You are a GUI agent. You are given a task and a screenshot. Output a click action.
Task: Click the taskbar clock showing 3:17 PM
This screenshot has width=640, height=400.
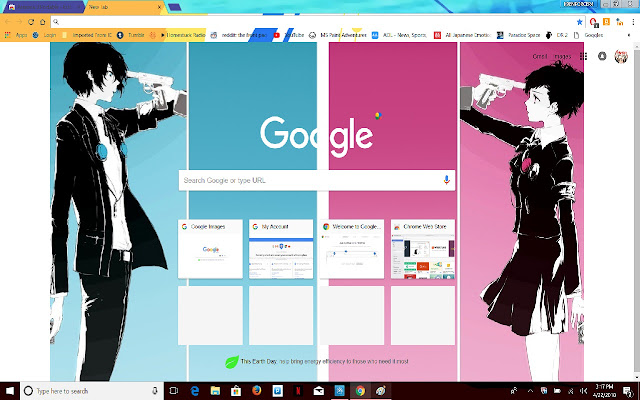(604, 391)
